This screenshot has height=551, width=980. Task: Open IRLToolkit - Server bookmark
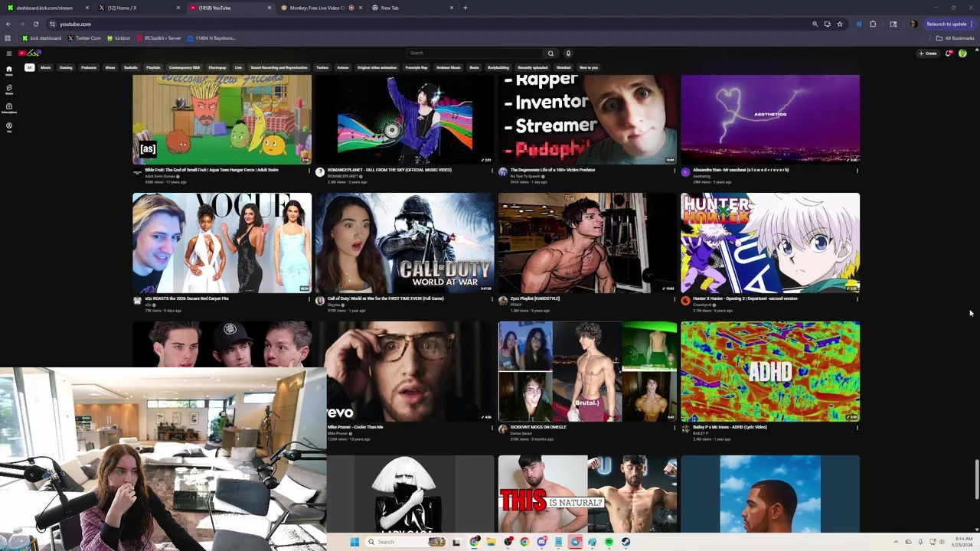[159, 37]
